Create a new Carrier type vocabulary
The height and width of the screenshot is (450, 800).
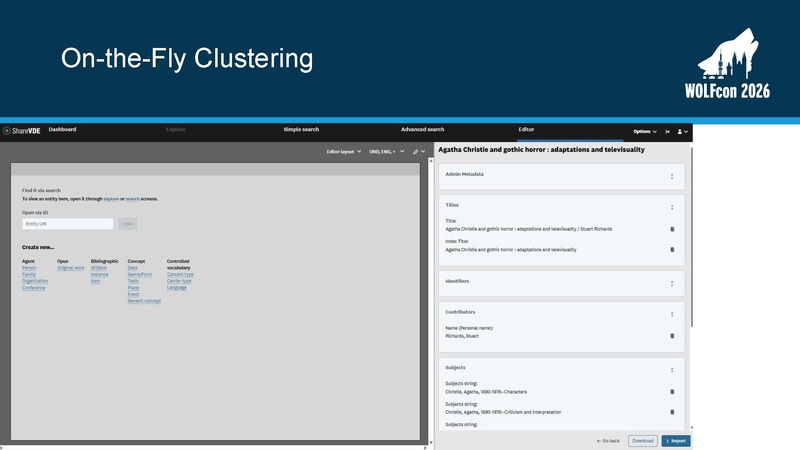click(179, 281)
